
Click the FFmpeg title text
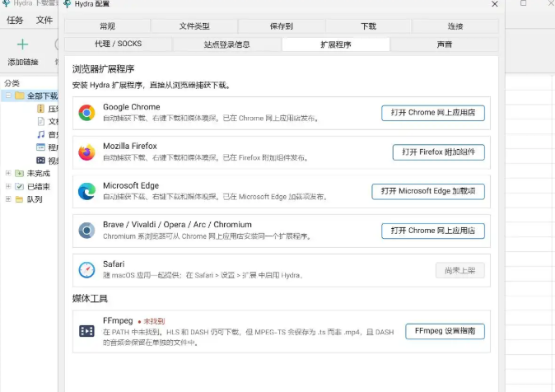point(118,321)
